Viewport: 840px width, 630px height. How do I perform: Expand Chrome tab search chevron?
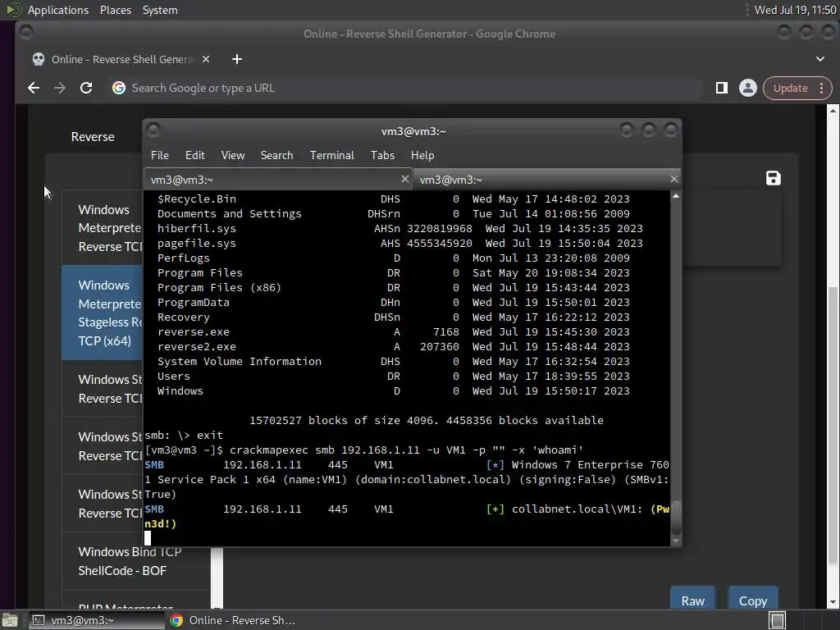[x=819, y=59]
